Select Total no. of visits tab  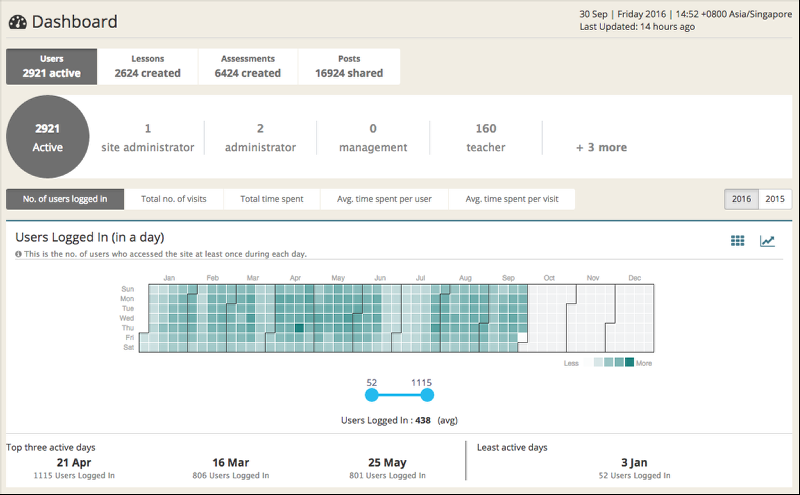click(173, 199)
